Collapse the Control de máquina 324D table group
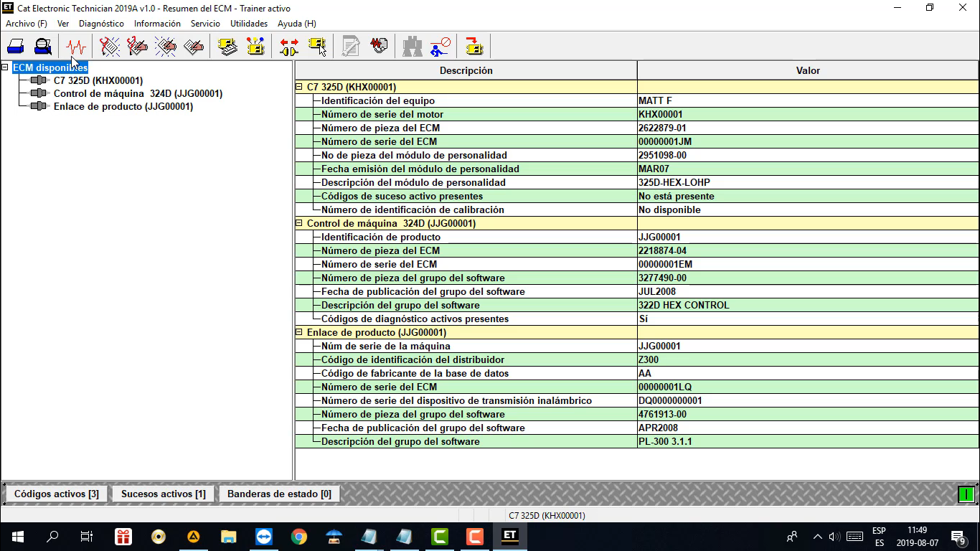980x551 pixels. pos(299,223)
